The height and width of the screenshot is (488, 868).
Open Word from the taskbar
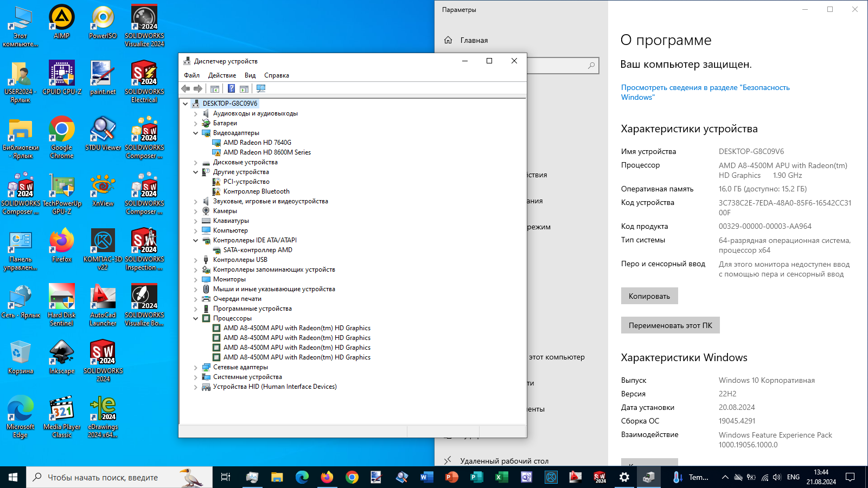point(427,477)
